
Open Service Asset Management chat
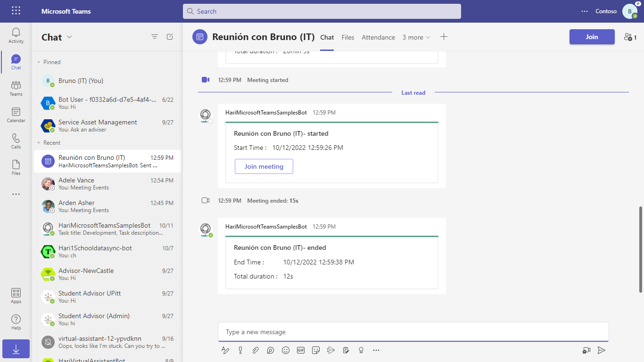[x=107, y=125]
